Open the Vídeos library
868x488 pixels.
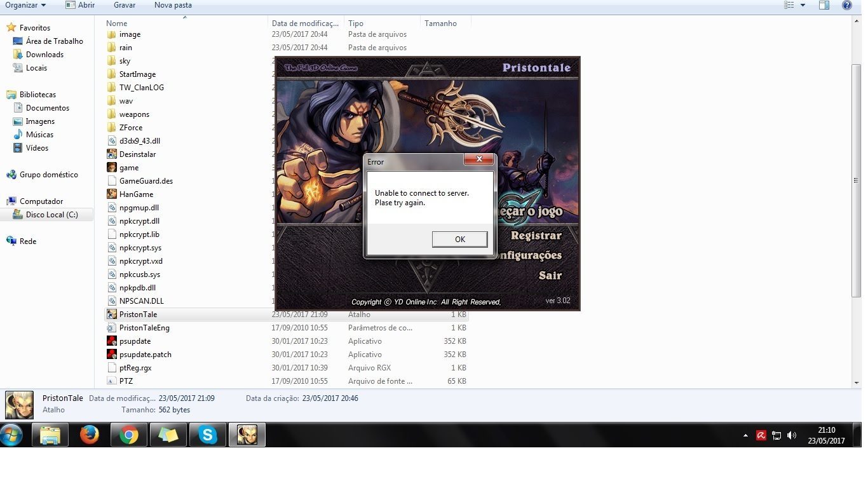click(37, 148)
